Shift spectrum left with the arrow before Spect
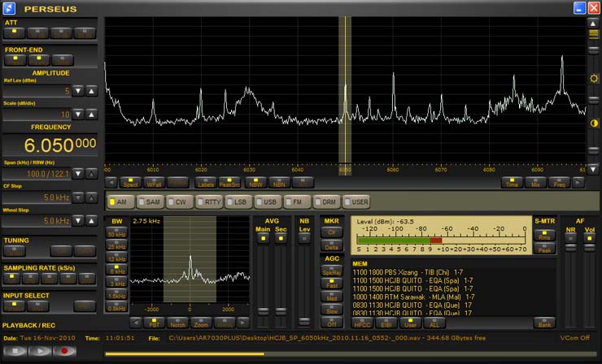 [x=111, y=183]
